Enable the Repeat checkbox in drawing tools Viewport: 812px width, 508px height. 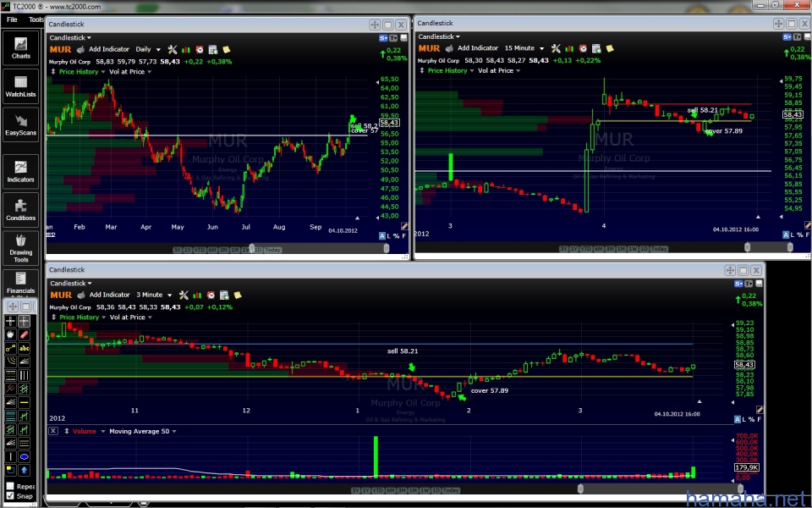coord(10,486)
